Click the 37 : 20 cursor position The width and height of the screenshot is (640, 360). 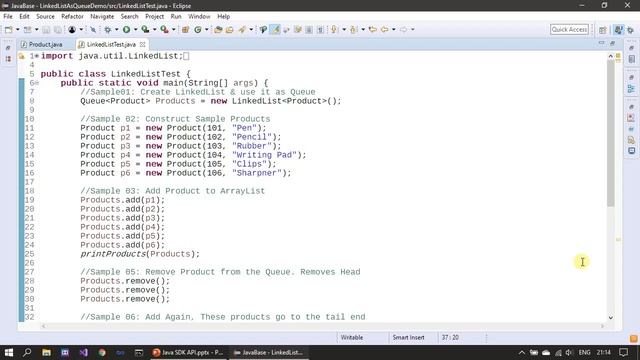450,338
